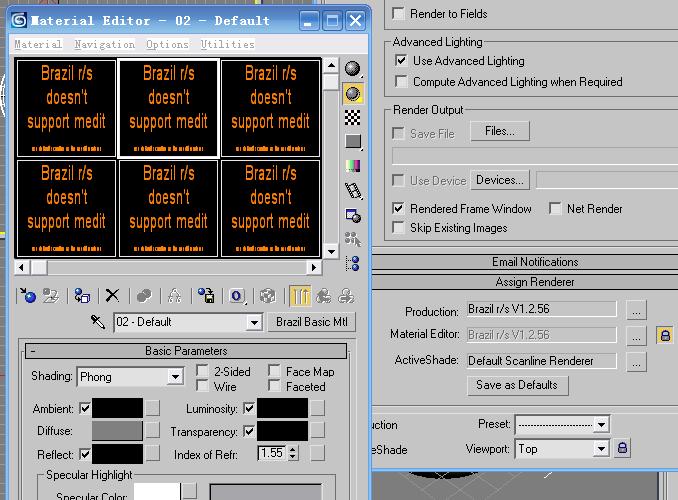Enable the 2-Sided checkbox
The image size is (678, 500).
202,371
